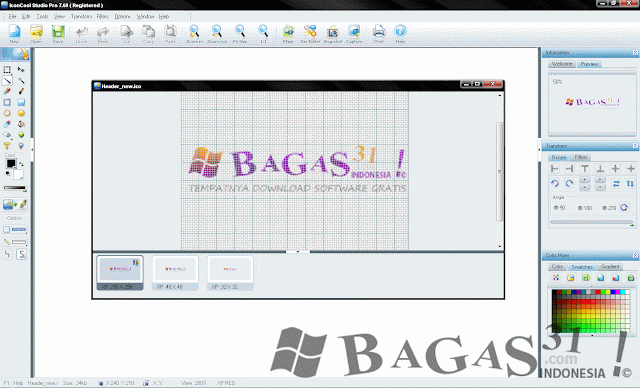Switch to the Color tab in Color Mixer

pyautogui.click(x=557, y=266)
